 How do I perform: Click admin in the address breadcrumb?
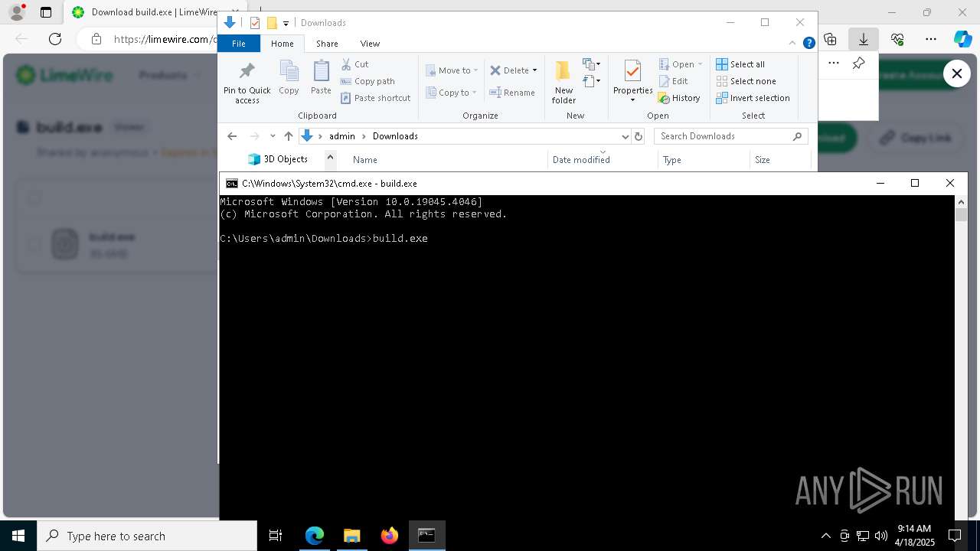(x=342, y=136)
